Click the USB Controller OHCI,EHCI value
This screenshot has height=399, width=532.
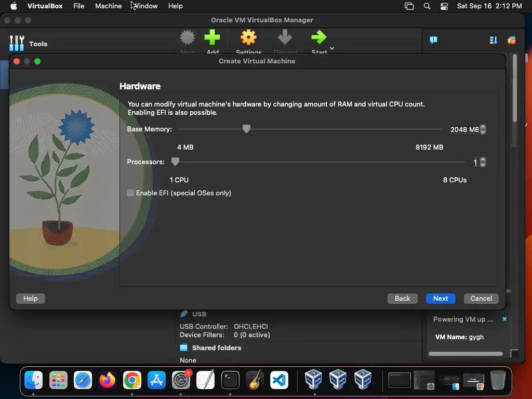click(251, 326)
